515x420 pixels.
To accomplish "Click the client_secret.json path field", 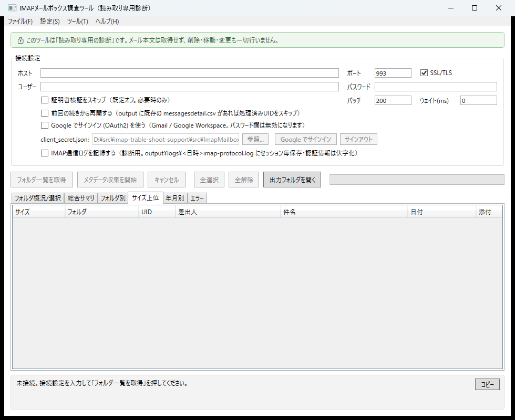I will 166,140.
